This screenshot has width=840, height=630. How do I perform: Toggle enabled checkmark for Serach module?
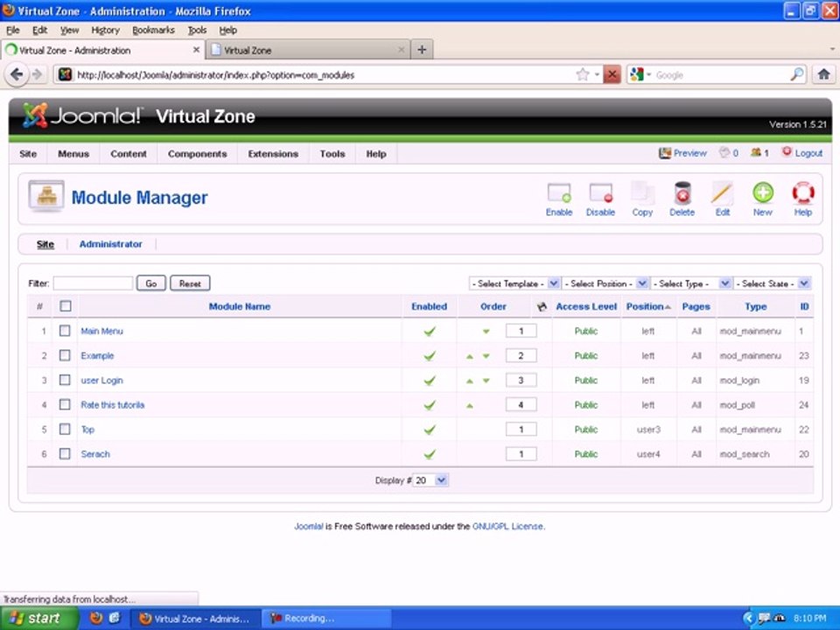[429, 454]
